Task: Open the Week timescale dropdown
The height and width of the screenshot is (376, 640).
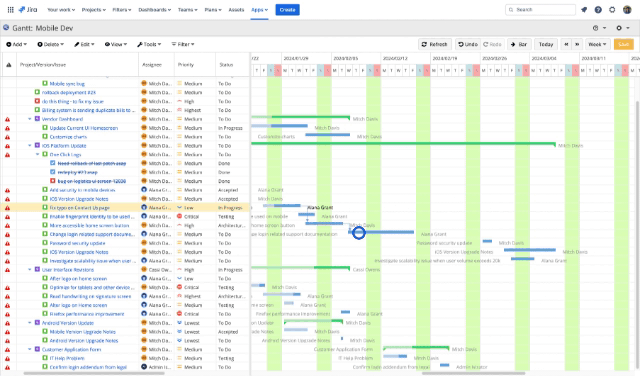Action: click(598, 44)
